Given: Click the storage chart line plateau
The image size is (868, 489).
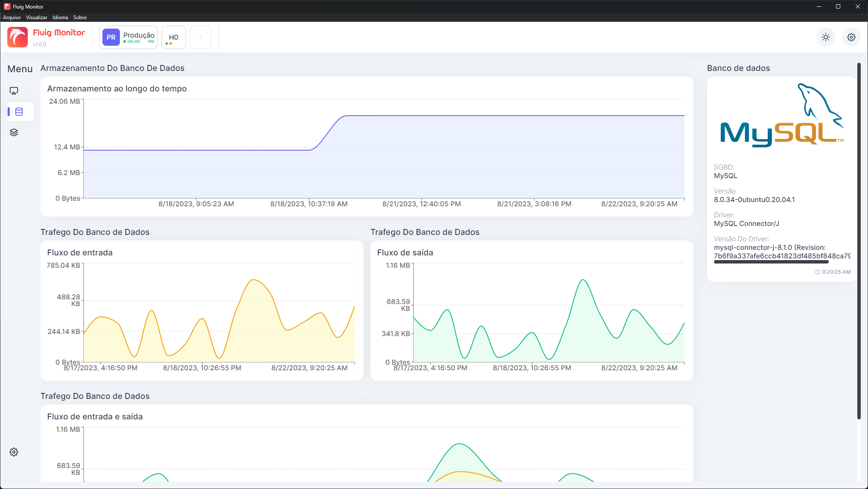Looking at the screenshot, I should tap(512, 116).
